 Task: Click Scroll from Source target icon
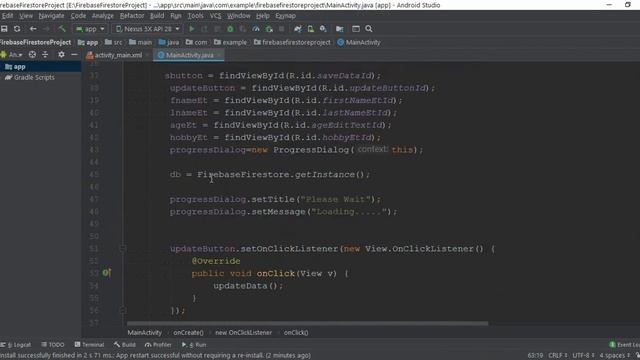pos(32,55)
